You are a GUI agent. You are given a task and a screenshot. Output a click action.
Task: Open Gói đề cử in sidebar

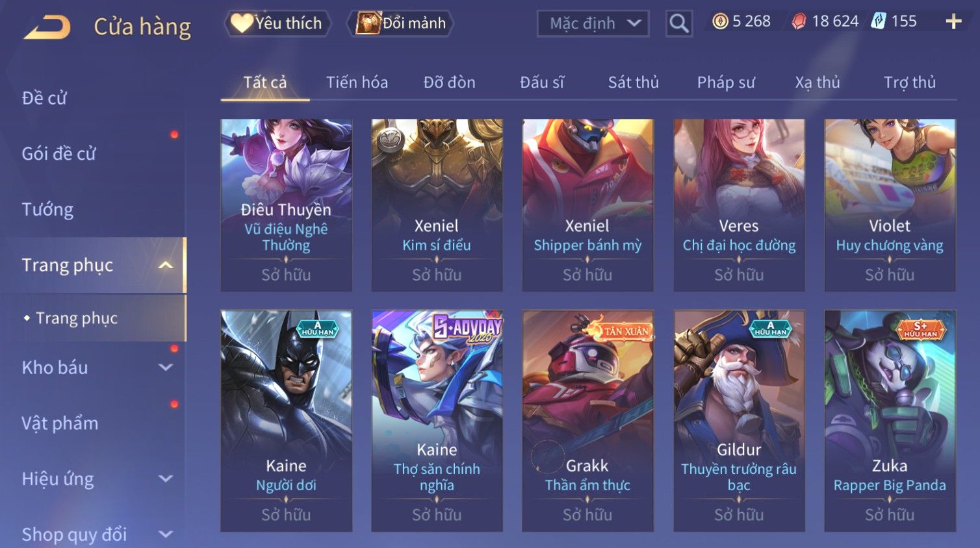[x=58, y=154]
